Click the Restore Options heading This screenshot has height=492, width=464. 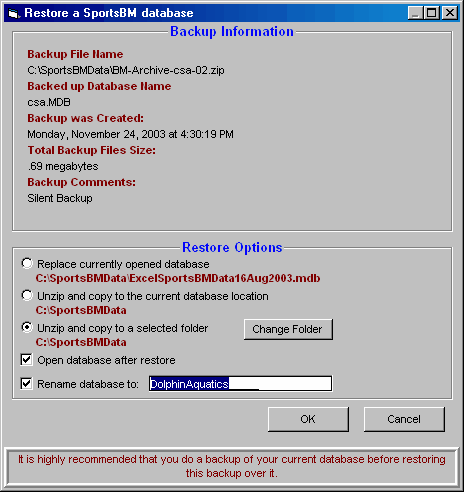(x=232, y=248)
